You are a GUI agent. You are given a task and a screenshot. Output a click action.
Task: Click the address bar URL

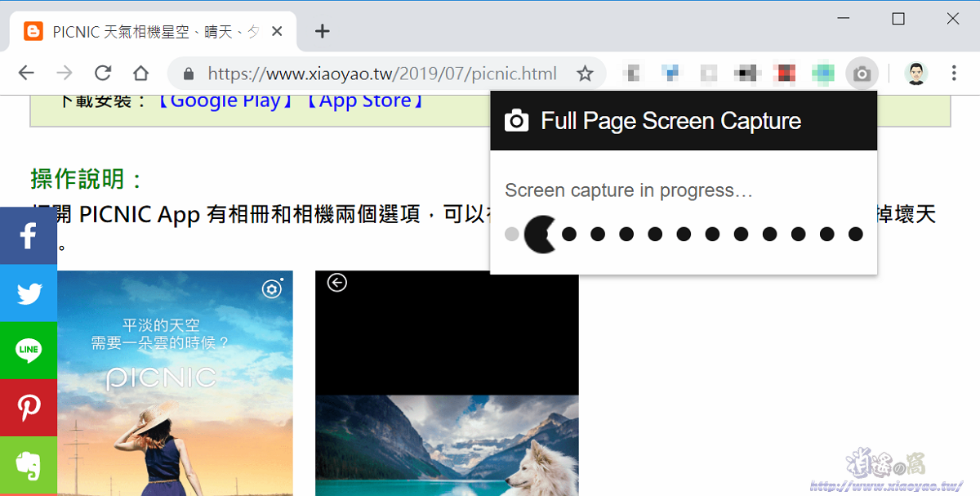[382, 74]
